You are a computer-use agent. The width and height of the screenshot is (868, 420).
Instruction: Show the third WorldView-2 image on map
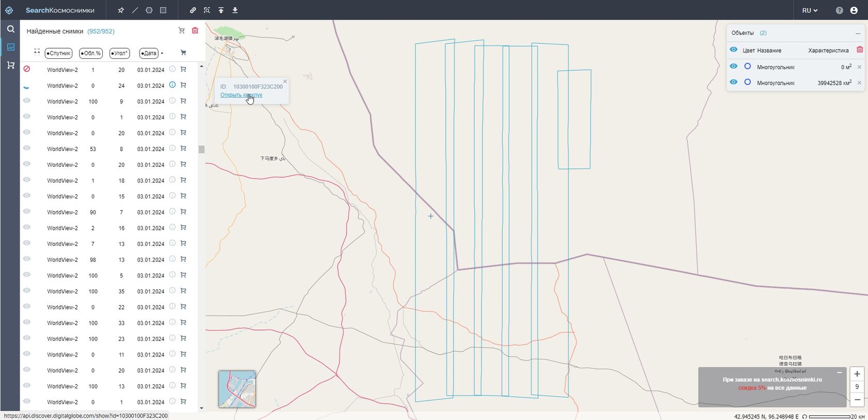[x=27, y=101]
